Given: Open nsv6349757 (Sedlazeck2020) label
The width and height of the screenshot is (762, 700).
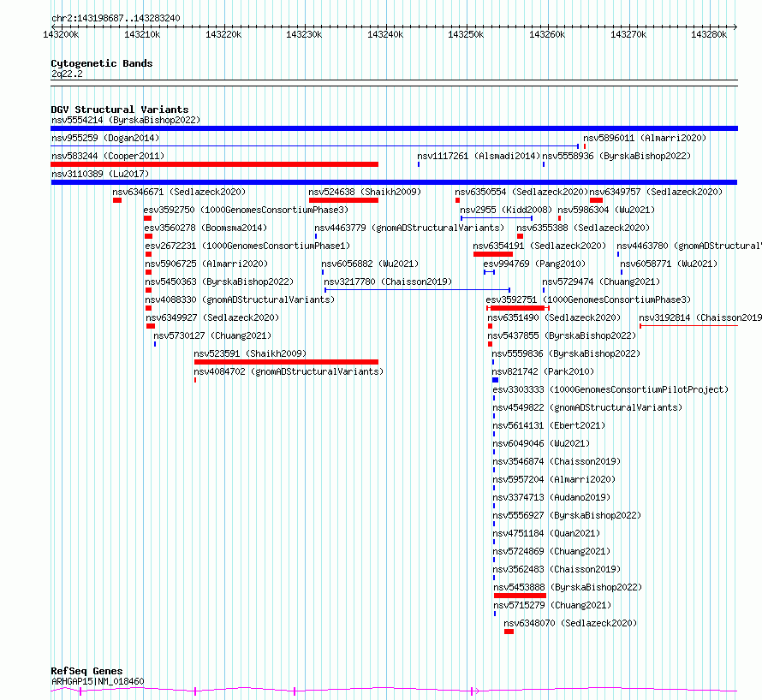Looking at the screenshot, I should (x=656, y=192).
